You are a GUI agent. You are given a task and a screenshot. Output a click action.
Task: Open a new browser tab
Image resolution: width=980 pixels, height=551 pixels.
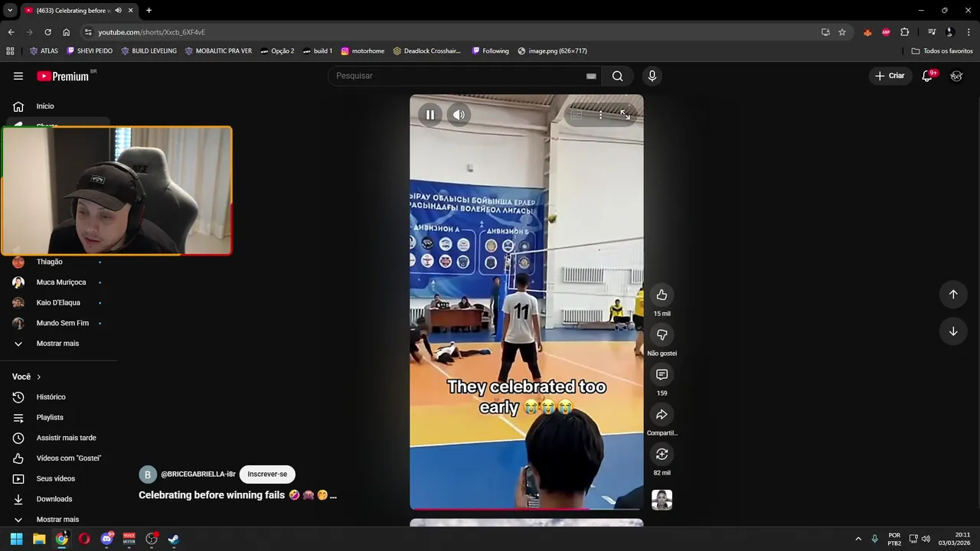click(149, 11)
